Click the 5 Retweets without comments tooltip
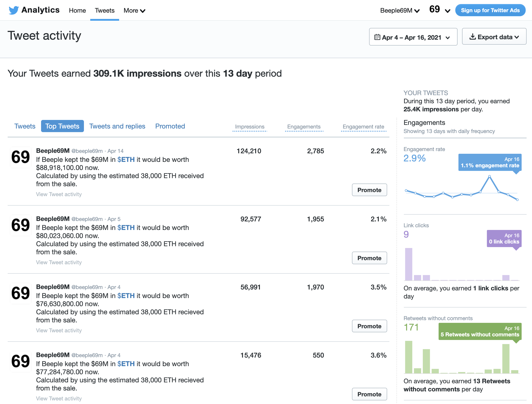 point(480,331)
